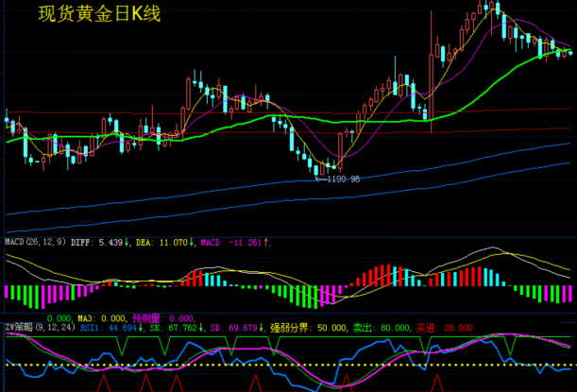This screenshot has width=577, height=392.
Task: Select the ZW策略(9,12,24) indicator label
Action: pos(36,328)
